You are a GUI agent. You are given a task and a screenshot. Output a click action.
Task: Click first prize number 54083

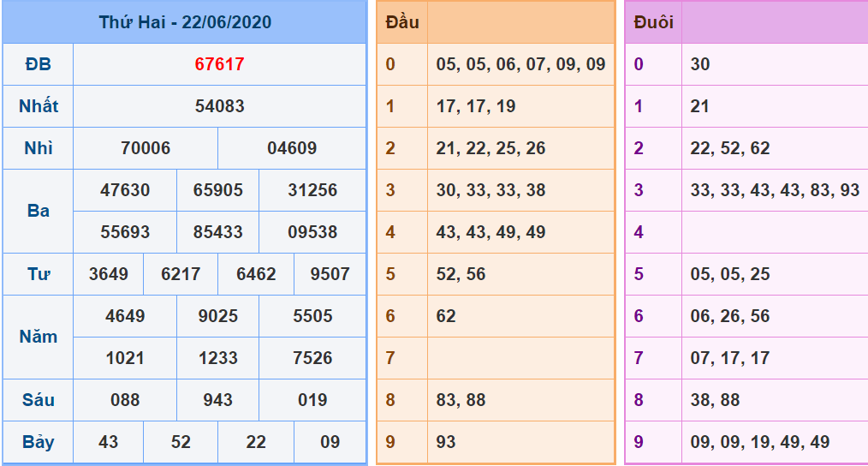[x=219, y=106]
